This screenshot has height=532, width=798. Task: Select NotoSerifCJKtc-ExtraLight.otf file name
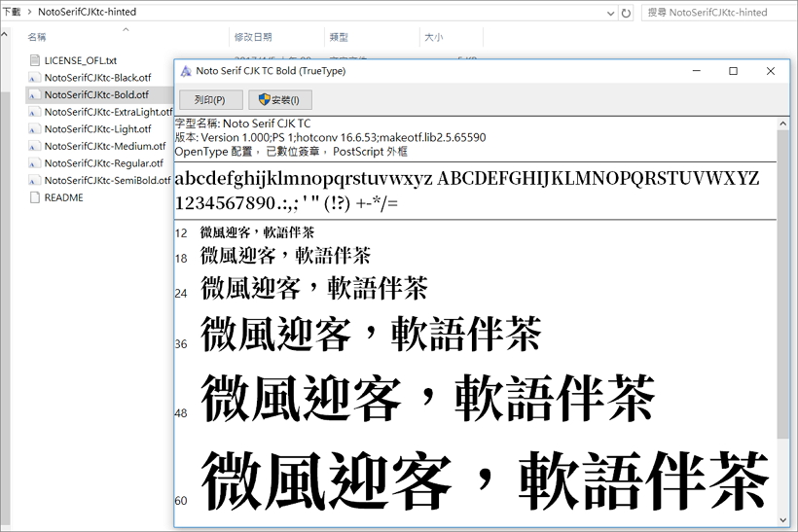[x=108, y=112]
